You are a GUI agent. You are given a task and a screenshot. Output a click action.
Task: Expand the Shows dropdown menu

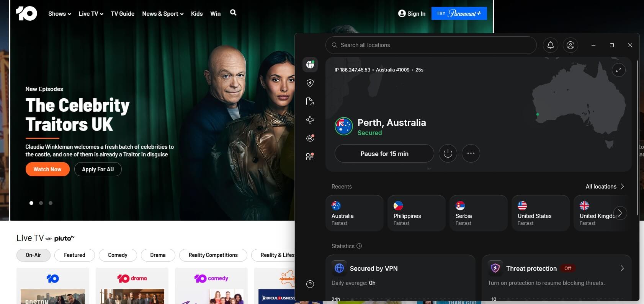(60, 14)
